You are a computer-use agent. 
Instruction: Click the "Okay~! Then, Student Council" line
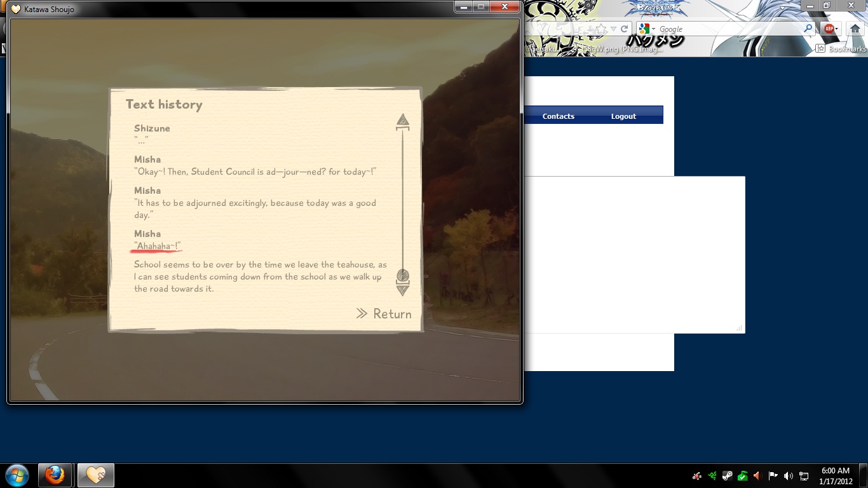(255, 172)
